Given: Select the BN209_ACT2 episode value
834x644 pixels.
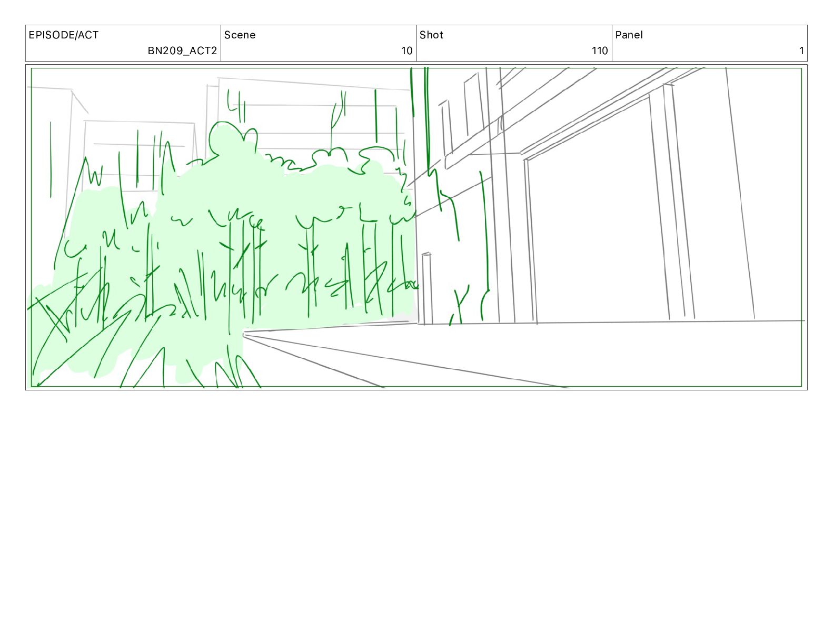Looking at the screenshot, I should (182, 51).
